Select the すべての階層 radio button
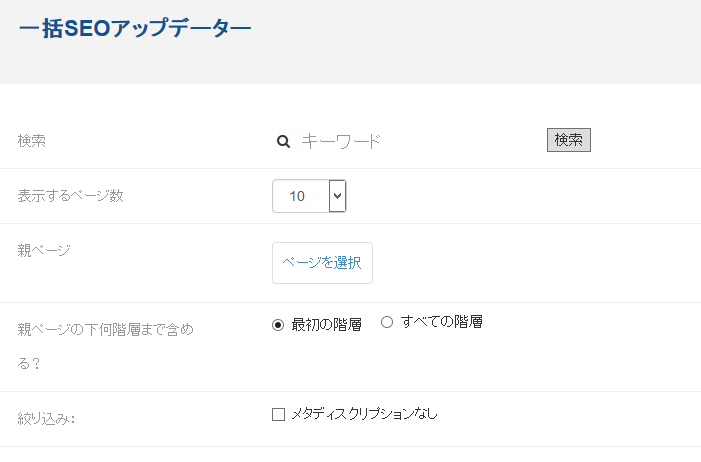The height and width of the screenshot is (462, 701). tap(387, 322)
